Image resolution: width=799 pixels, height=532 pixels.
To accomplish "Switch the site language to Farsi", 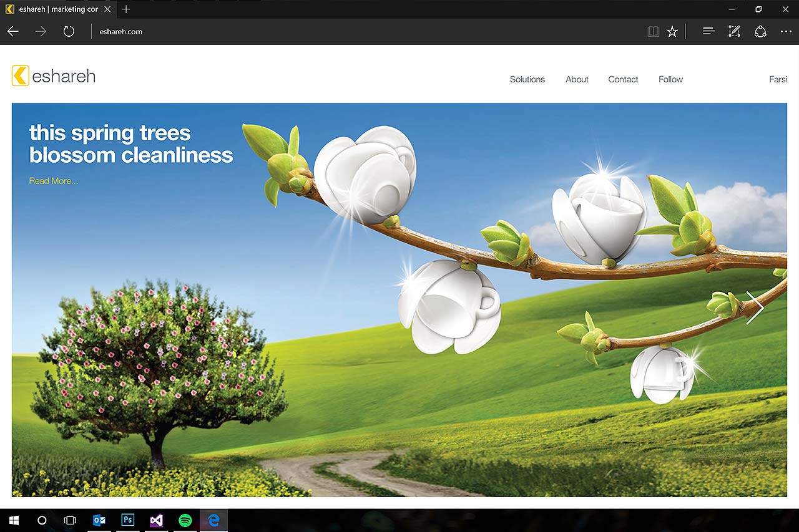I will tap(778, 79).
